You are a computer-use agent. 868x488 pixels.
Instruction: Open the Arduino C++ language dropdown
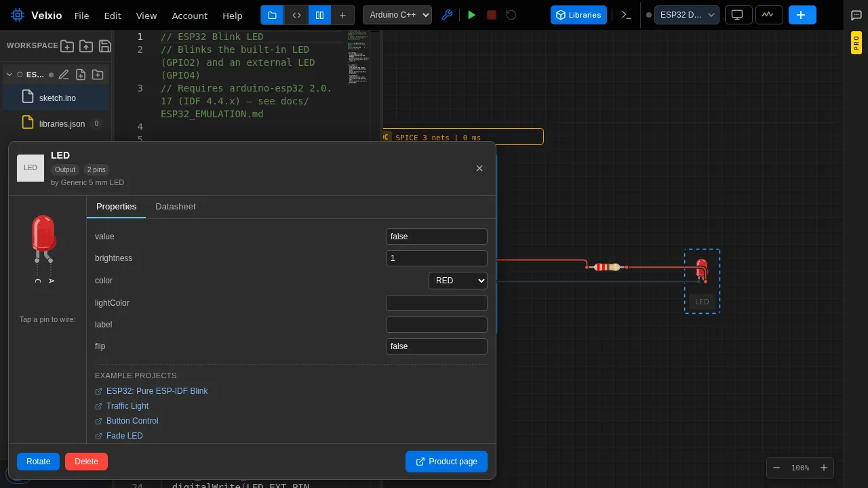[397, 15]
